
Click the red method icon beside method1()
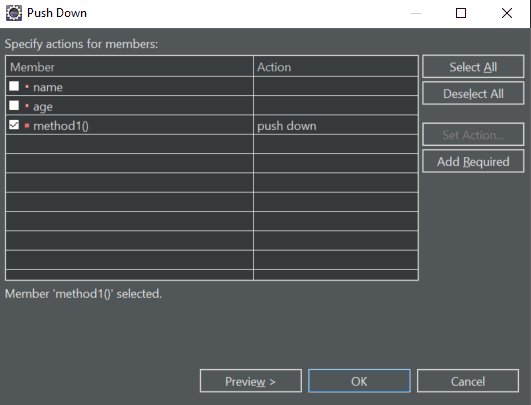click(27, 126)
